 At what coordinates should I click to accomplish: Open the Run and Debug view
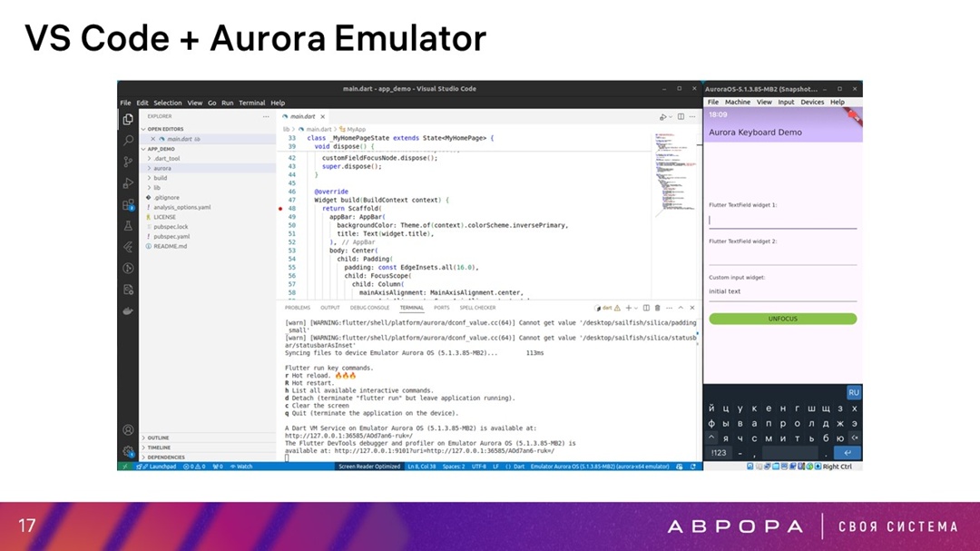[x=128, y=183]
